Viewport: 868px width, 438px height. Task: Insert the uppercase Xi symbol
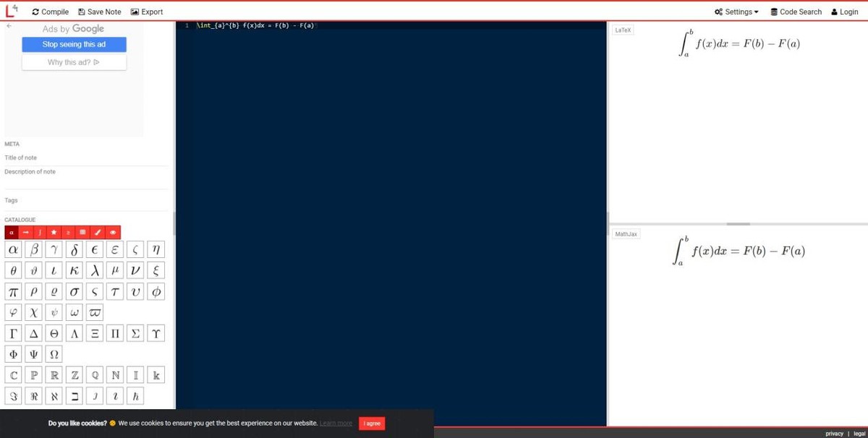tap(95, 334)
